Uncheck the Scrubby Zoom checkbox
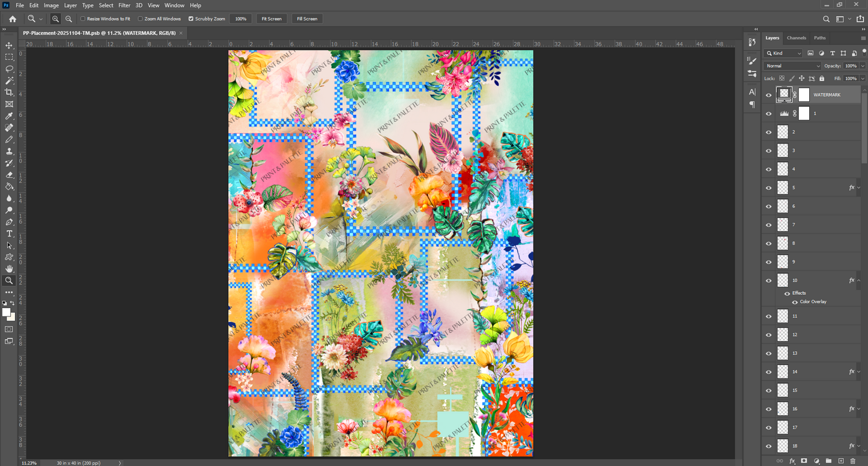Screen dimensions: 868x466 click(191, 19)
